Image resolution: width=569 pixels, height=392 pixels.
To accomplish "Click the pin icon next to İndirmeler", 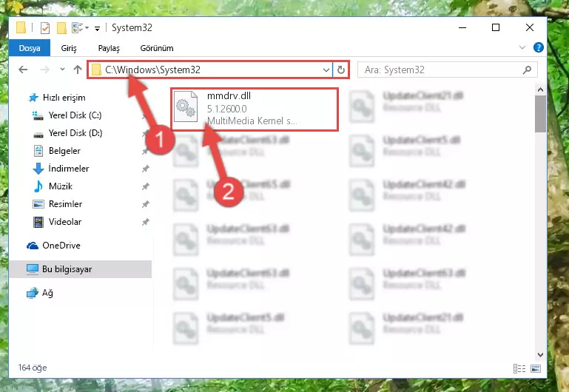I will pyautogui.click(x=146, y=169).
